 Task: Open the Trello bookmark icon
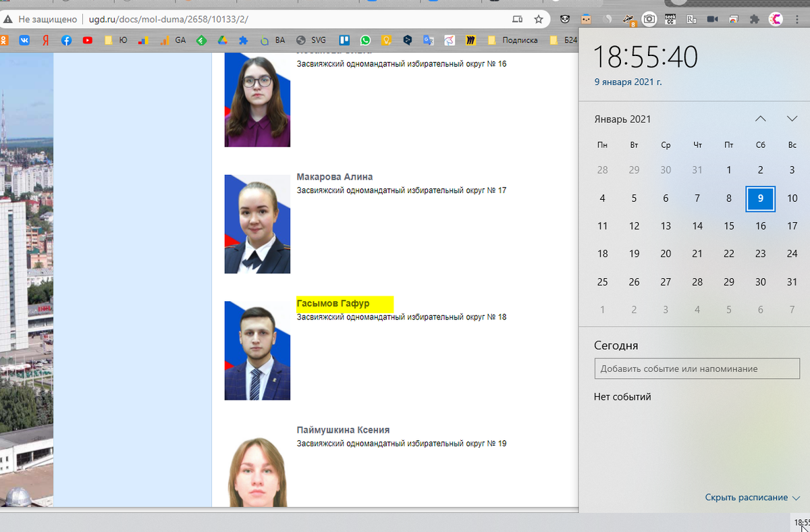pyautogui.click(x=345, y=41)
